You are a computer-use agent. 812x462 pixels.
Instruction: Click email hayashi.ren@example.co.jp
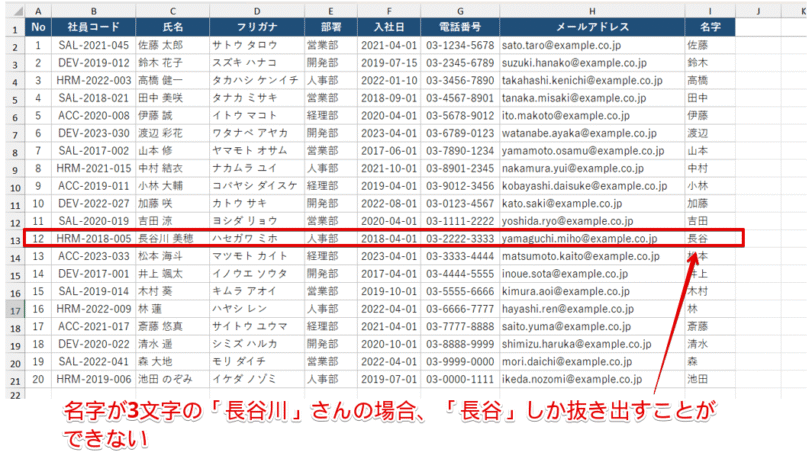coord(592,309)
